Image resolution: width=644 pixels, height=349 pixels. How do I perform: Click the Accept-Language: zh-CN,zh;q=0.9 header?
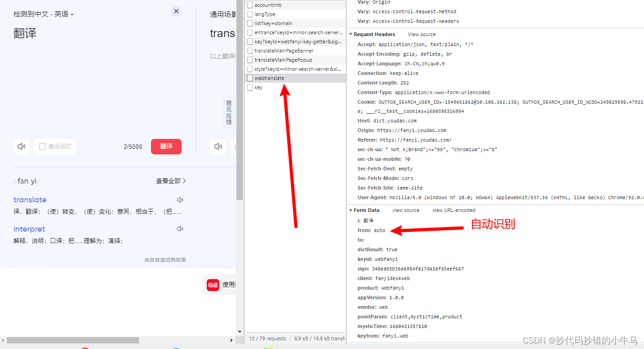click(401, 63)
